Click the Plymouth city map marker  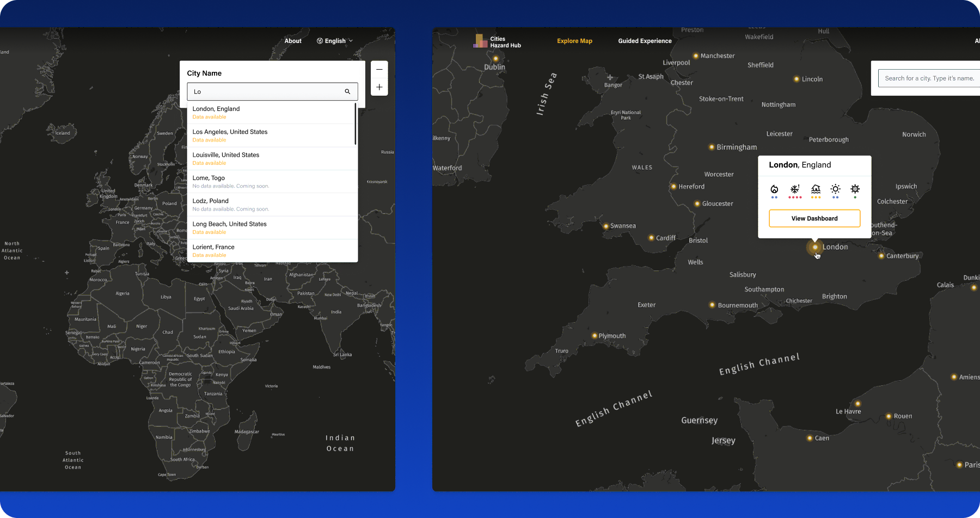594,336
